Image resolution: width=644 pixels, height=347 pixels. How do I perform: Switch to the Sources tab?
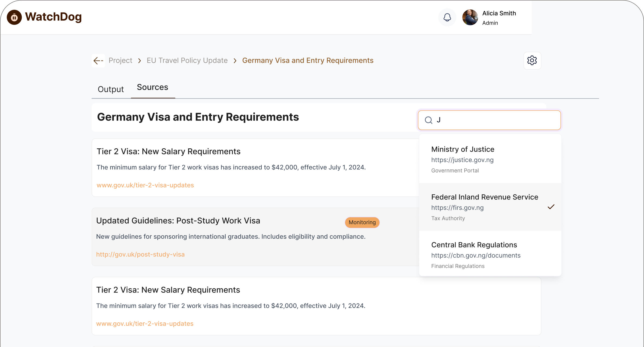pos(152,87)
